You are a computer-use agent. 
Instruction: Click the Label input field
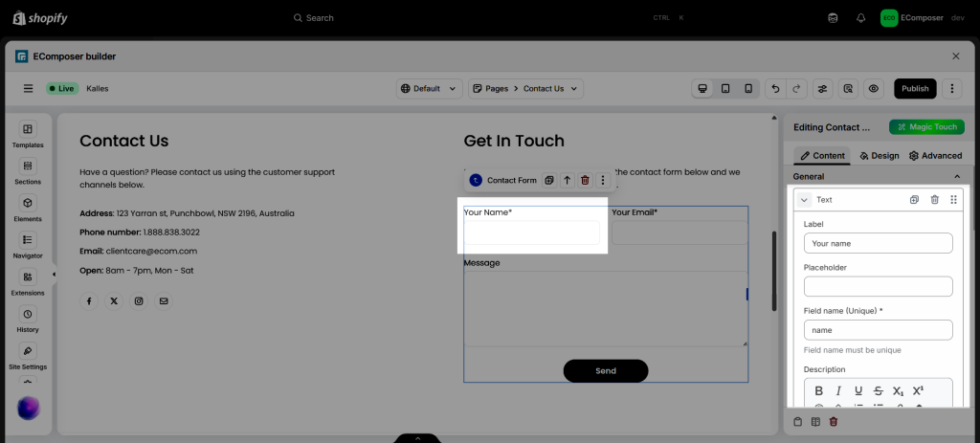click(x=878, y=244)
